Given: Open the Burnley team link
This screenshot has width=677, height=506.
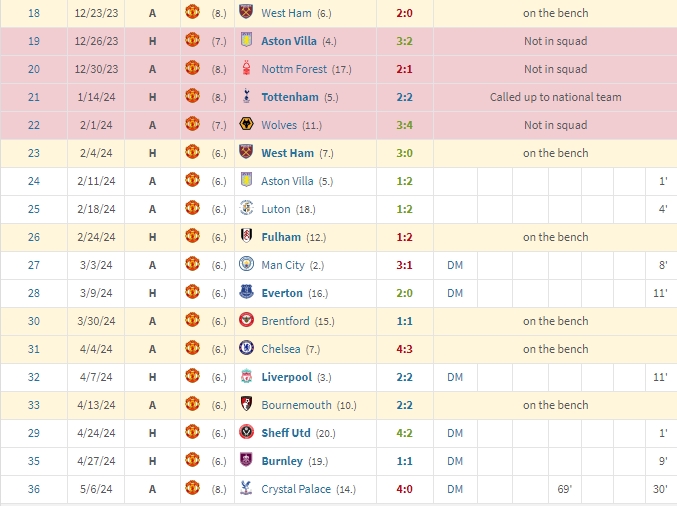Looking at the screenshot, I should pos(282,461).
